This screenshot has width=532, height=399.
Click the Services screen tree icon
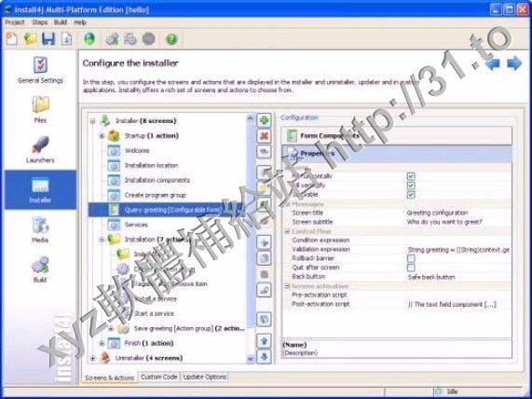[x=114, y=225]
